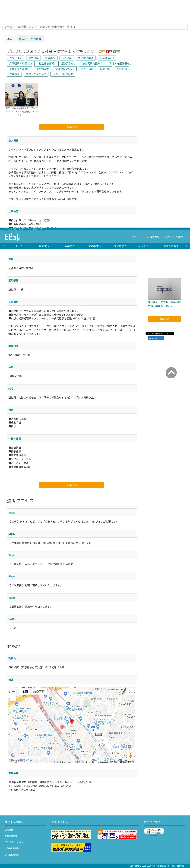Select the 社会保険完備 tag
190x868 pixels.
pos(46,63)
